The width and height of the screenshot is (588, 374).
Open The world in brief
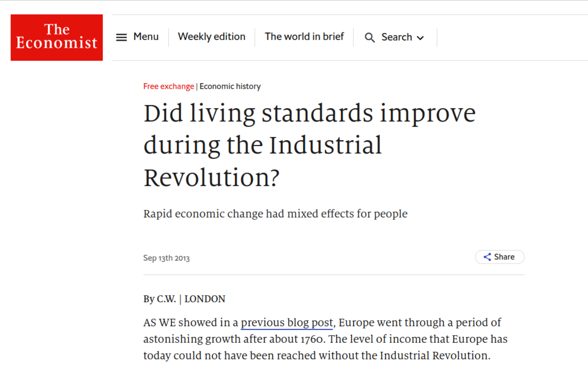click(x=304, y=37)
